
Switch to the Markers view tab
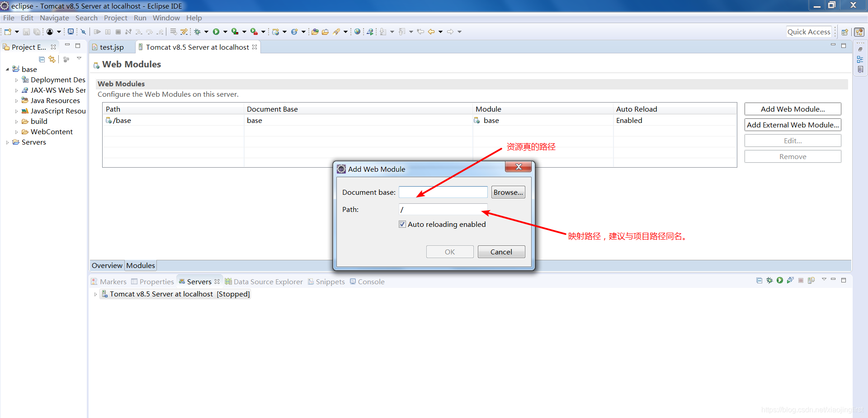pos(109,282)
